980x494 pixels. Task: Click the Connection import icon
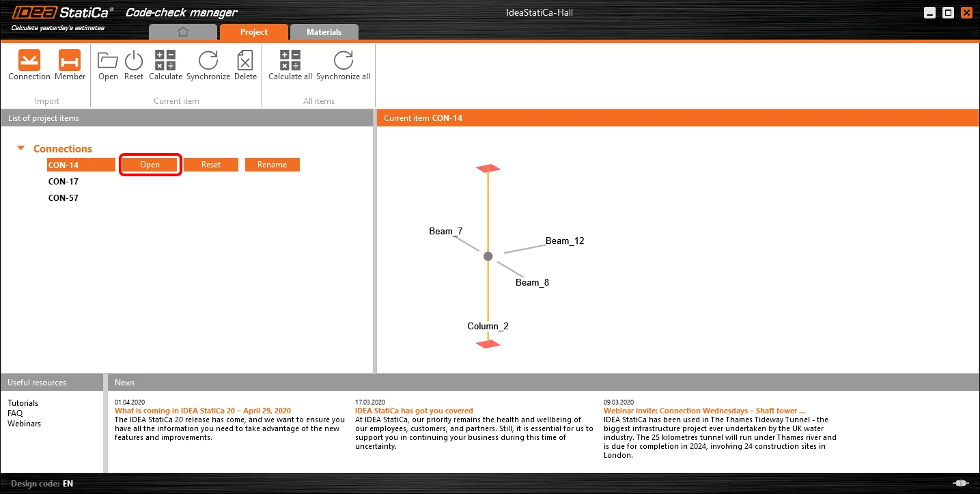[29, 60]
